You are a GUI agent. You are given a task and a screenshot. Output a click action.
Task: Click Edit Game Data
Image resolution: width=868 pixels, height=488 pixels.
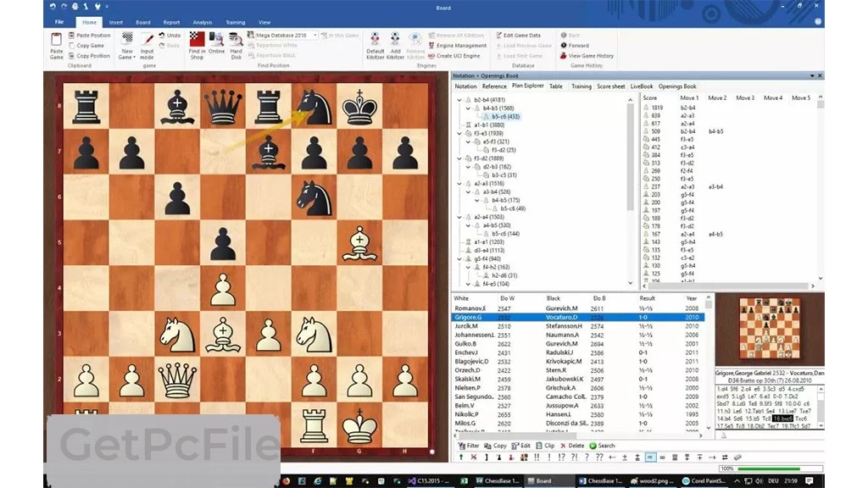[x=518, y=35]
